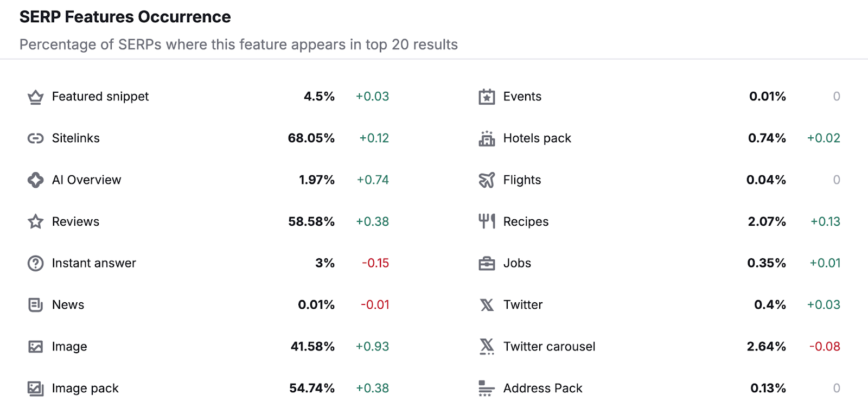This screenshot has width=868, height=414.
Task: Click the Recipes cutlery icon
Action: 487,221
